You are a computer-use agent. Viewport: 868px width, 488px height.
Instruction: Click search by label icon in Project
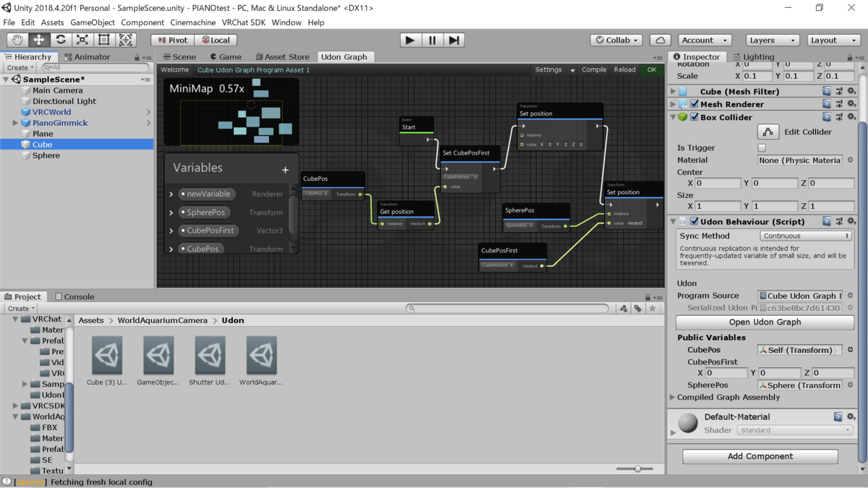coord(638,309)
